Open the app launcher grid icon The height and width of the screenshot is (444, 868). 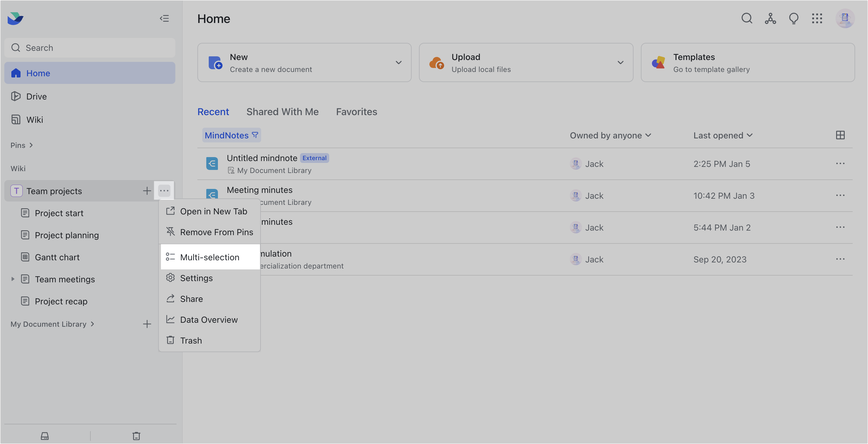click(817, 18)
